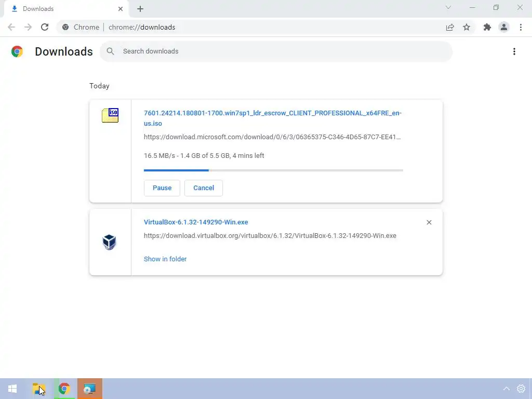
Task: Expand the system tray hidden icons chevron
Action: point(506,389)
